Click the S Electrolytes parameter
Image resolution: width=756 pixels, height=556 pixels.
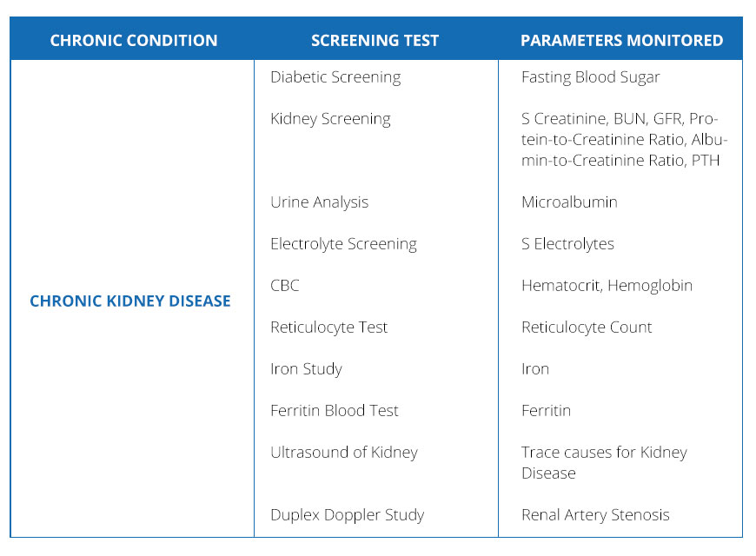(567, 243)
